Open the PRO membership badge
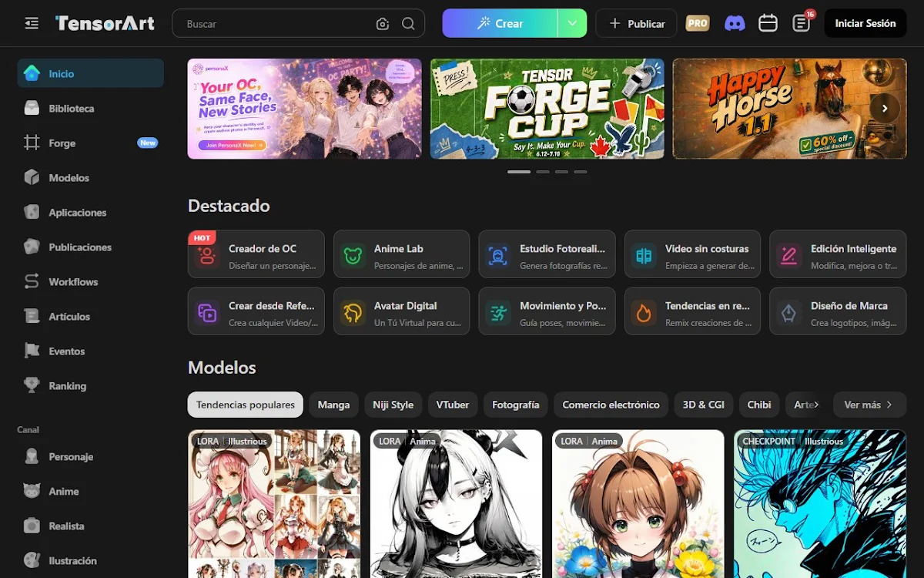 (698, 24)
